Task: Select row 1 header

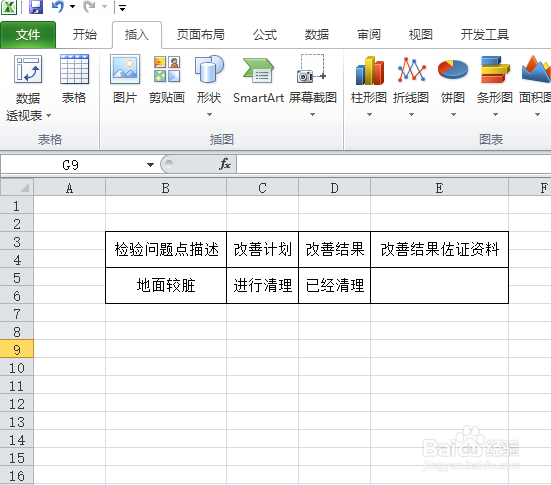Action: pyautogui.click(x=17, y=205)
